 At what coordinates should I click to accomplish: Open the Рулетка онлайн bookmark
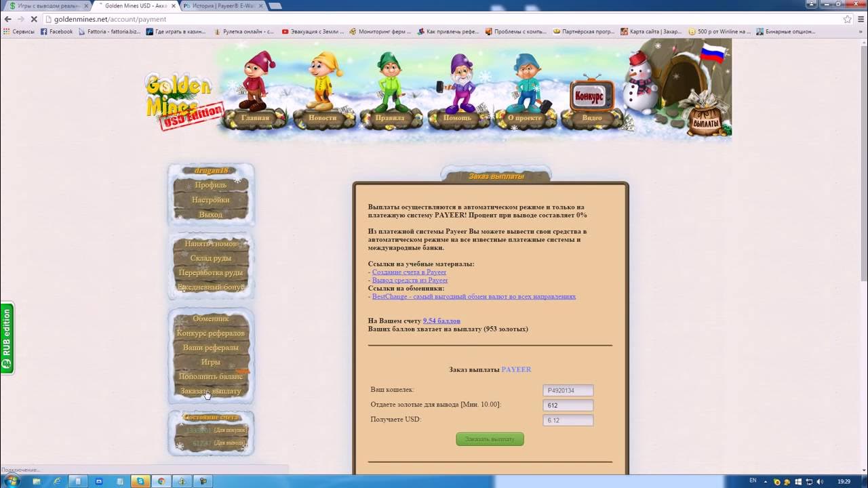[x=244, y=31]
